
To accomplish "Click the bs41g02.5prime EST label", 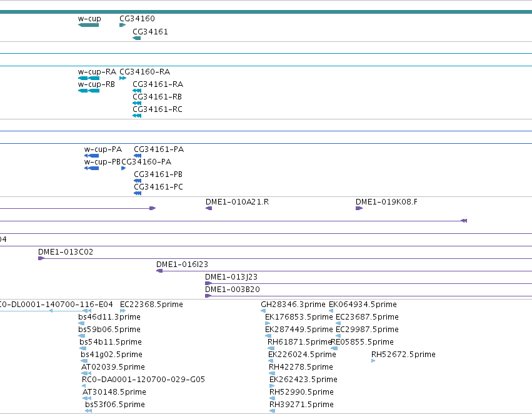I will point(112,355).
